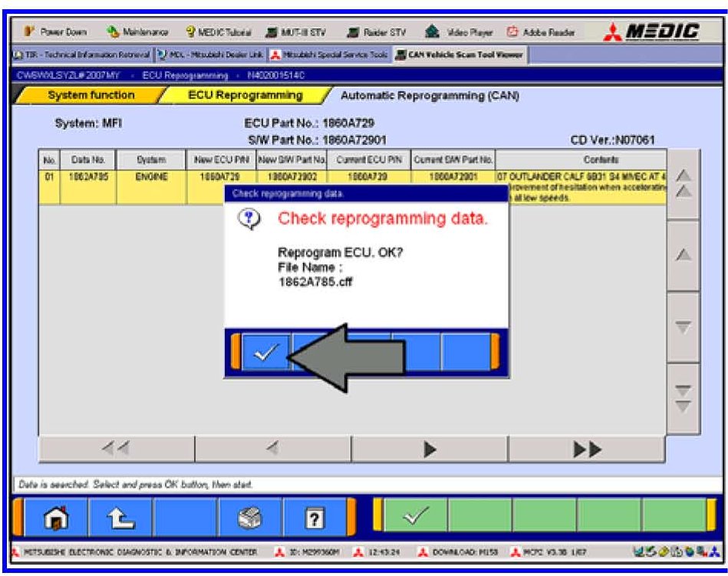Open Adobe Reader from the top toolbar
This screenshot has width=728, height=576.
point(541,32)
